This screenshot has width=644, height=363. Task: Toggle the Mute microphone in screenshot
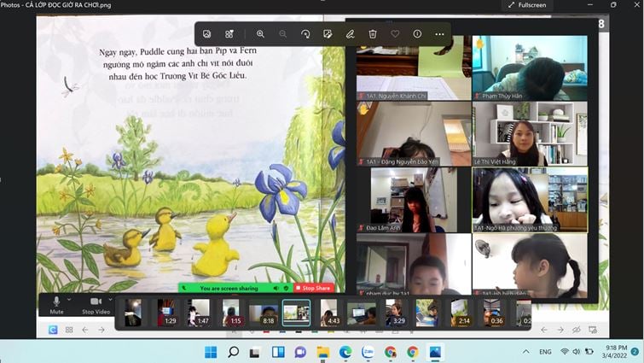[x=56, y=305]
